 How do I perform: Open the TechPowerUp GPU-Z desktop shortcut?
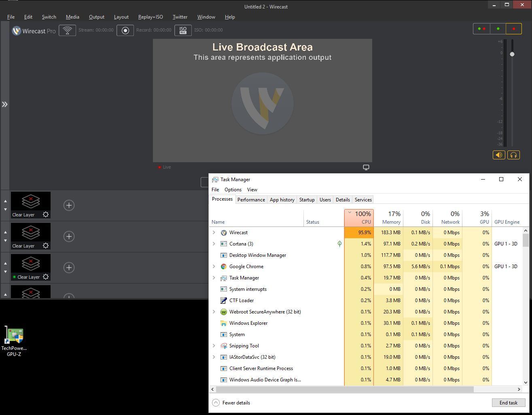click(14, 342)
